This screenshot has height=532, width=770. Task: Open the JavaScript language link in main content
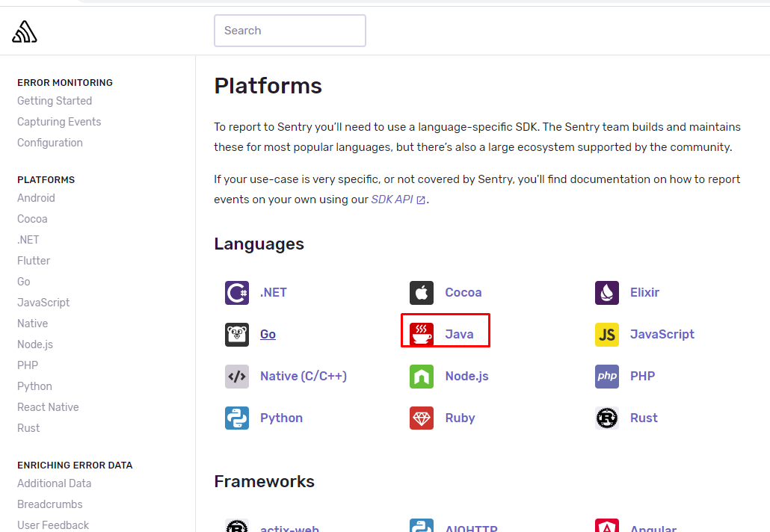(x=662, y=334)
